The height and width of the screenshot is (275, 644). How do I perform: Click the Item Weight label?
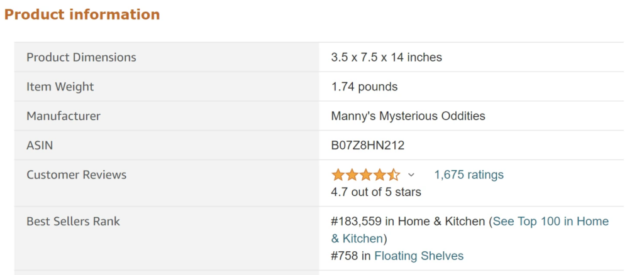pos(60,87)
